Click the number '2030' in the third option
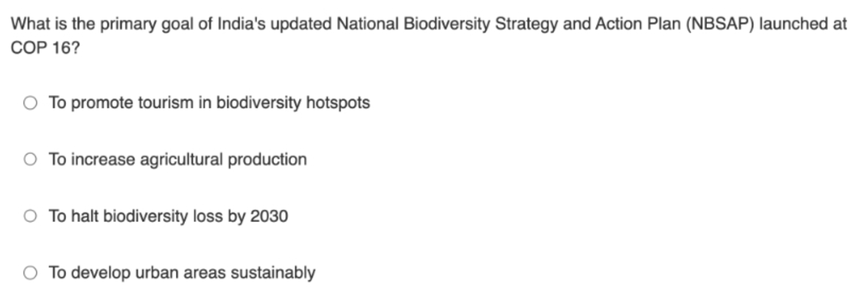Image resolution: width=868 pixels, height=300 pixels. 269,216
